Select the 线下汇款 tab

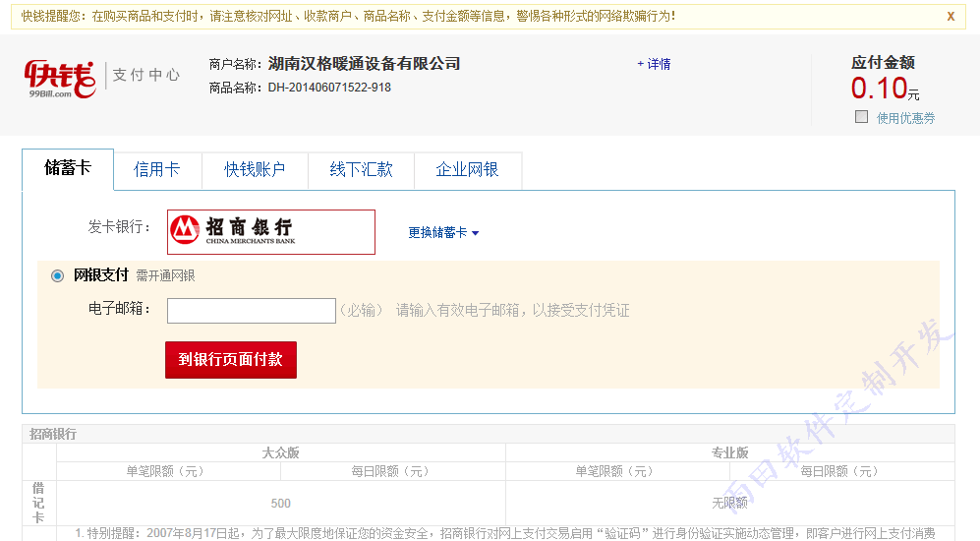coord(362,170)
